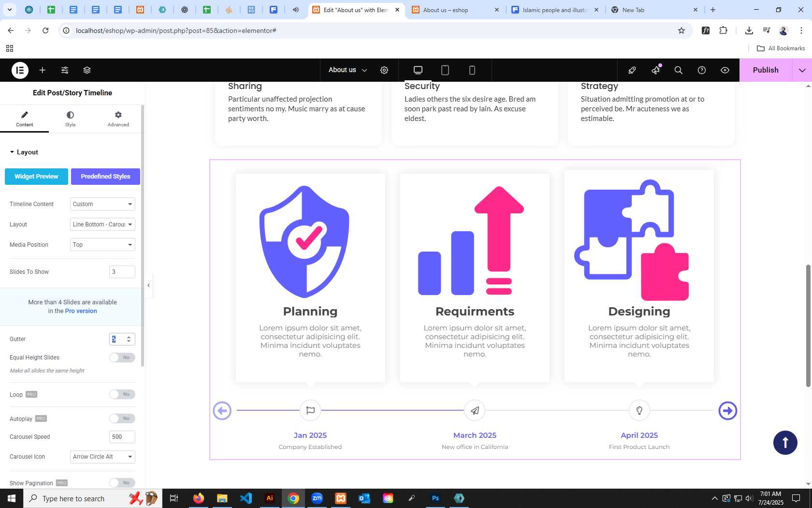812x508 pixels.
Task: Open XAMPP from the taskbar
Action: 341,498
